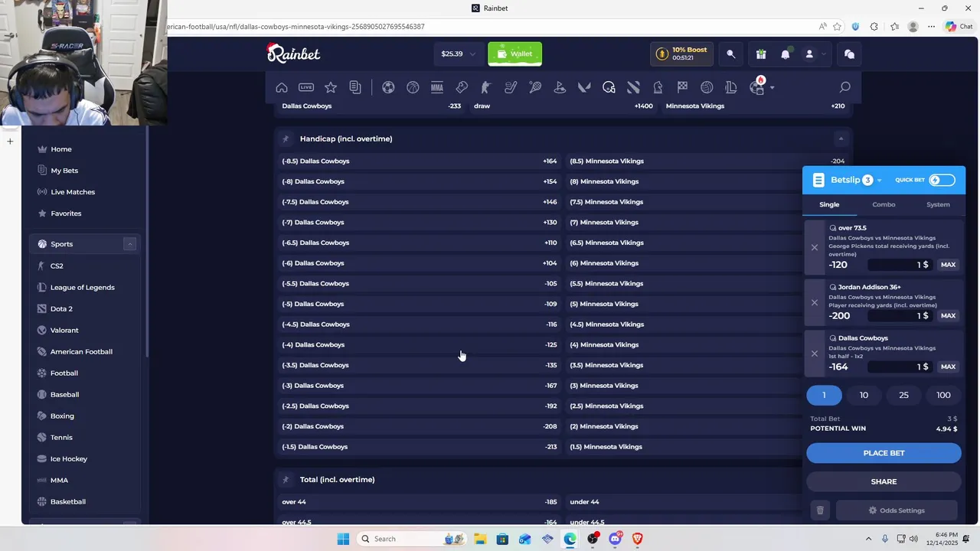Screen dimensions: 980x551
Task: Click the 10% Boost timer box
Action: click(682, 54)
